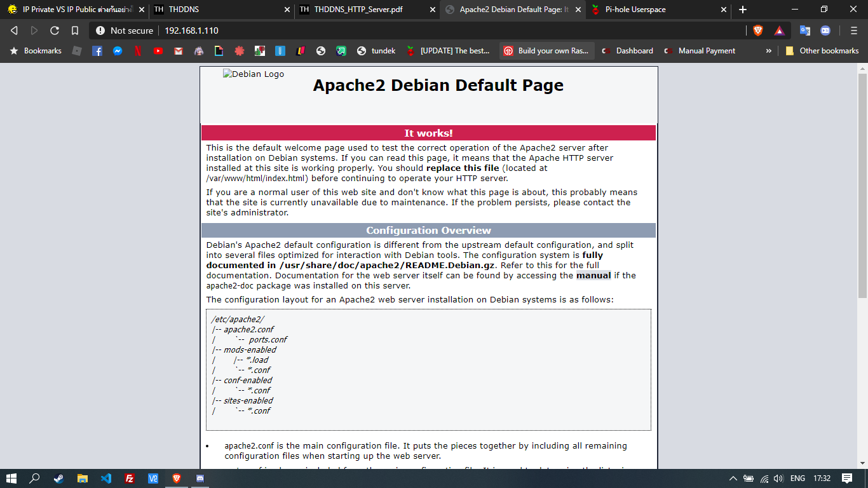Reload the current page
Screen dimensions: 868x488
pyautogui.click(x=55, y=30)
